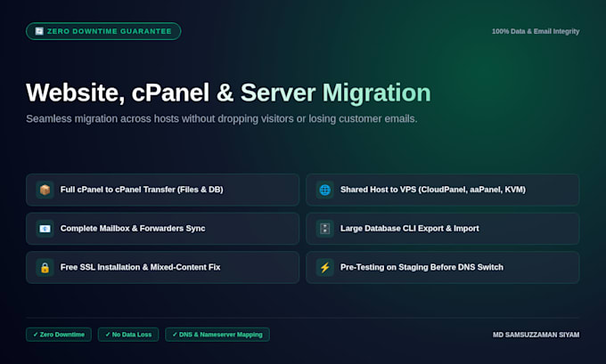
Task: Click the email icon beside Complete Mailbox Sync
Action: point(45,229)
